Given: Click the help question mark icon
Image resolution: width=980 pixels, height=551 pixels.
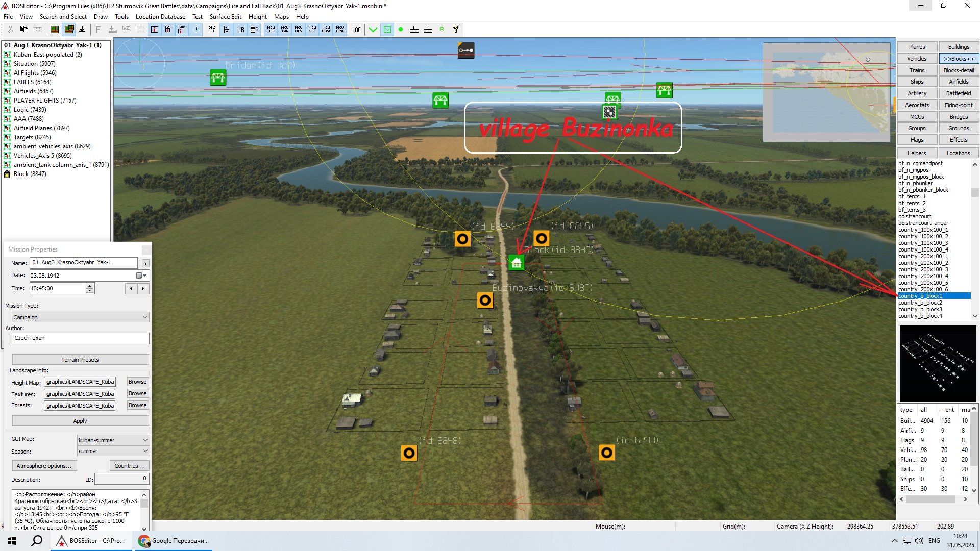Looking at the screenshot, I should coord(456,30).
